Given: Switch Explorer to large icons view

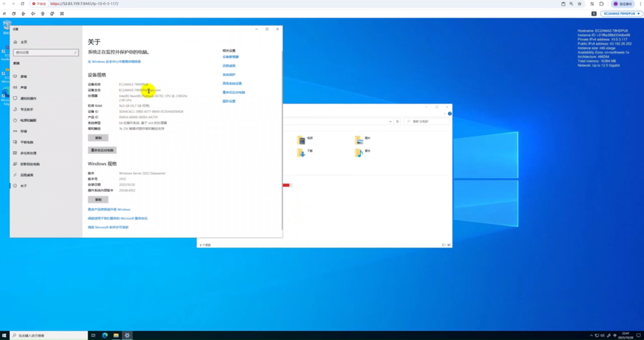Looking at the screenshot, I should coord(449,245).
